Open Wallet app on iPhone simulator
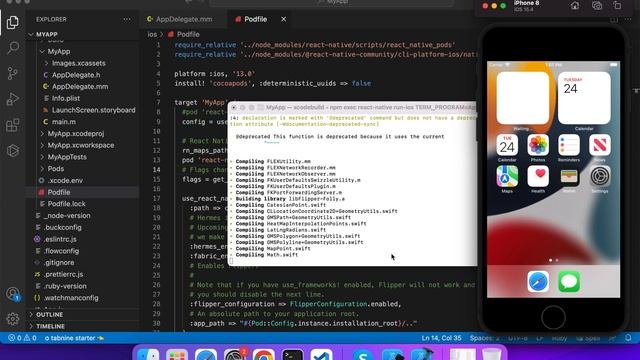Viewport: 640px width, 360px height. pyautogui.click(x=569, y=176)
